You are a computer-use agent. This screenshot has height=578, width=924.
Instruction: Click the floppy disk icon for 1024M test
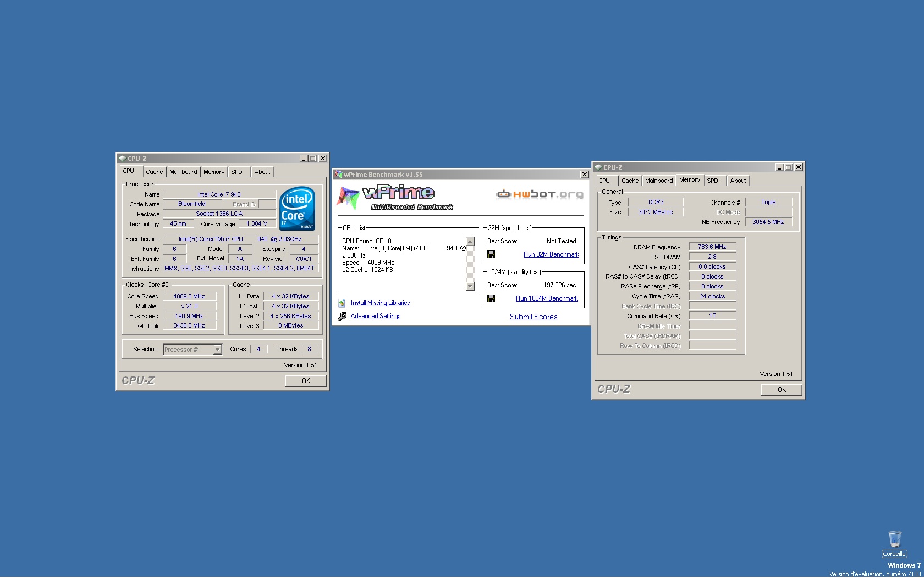point(491,298)
